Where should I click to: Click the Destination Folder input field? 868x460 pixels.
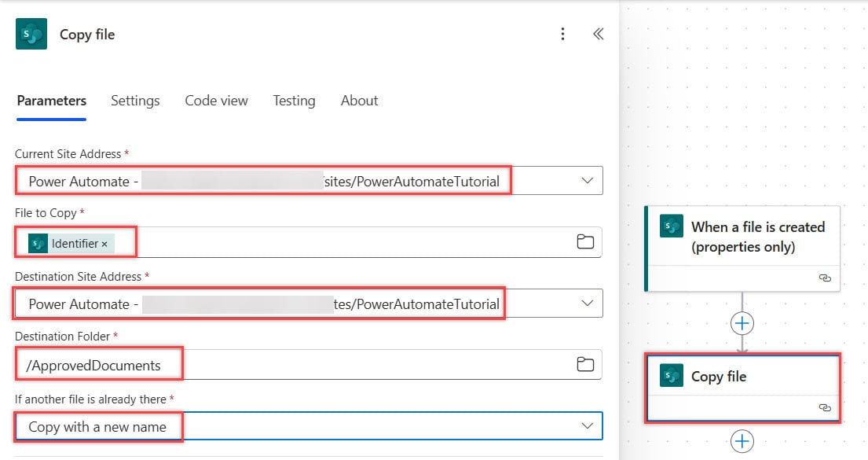pos(309,365)
